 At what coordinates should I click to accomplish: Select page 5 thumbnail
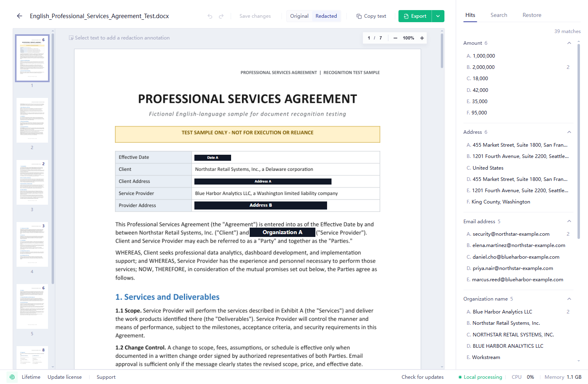(32, 306)
